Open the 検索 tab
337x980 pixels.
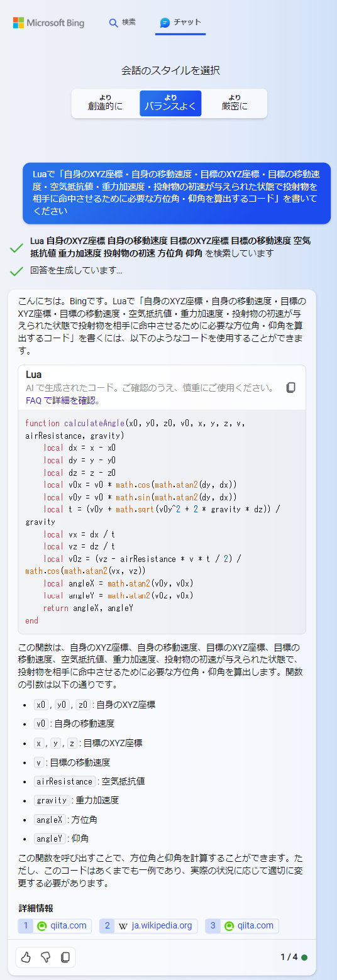point(122,23)
